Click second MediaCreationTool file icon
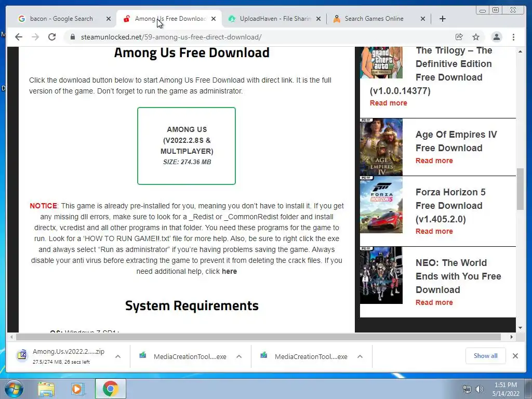The width and height of the screenshot is (532, 399). [264, 355]
